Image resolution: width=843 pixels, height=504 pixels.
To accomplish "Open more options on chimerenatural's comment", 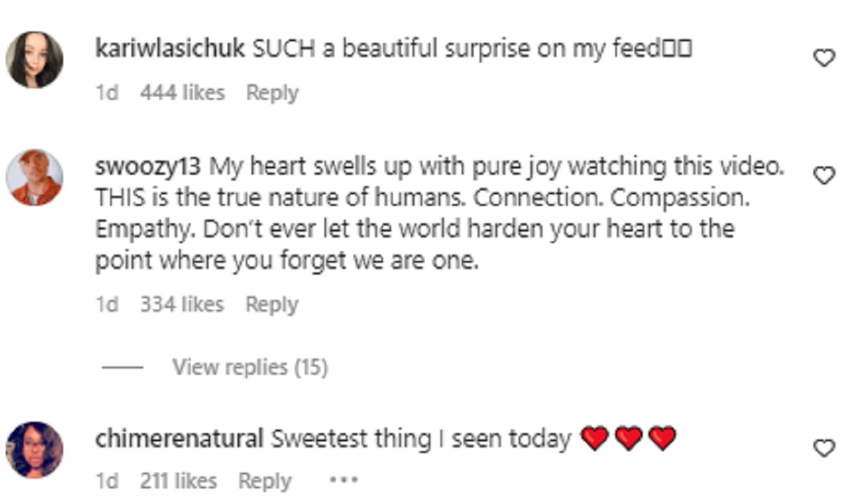I will click(344, 482).
